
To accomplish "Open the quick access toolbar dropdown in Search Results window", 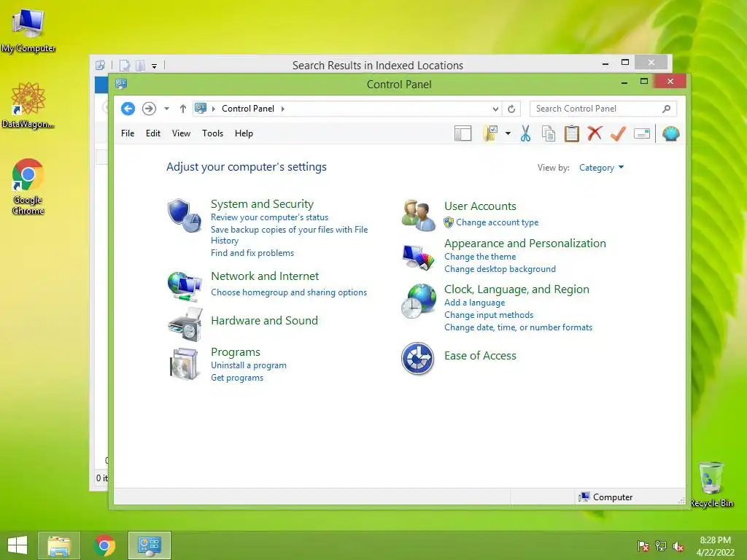I will click(x=155, y=66).
